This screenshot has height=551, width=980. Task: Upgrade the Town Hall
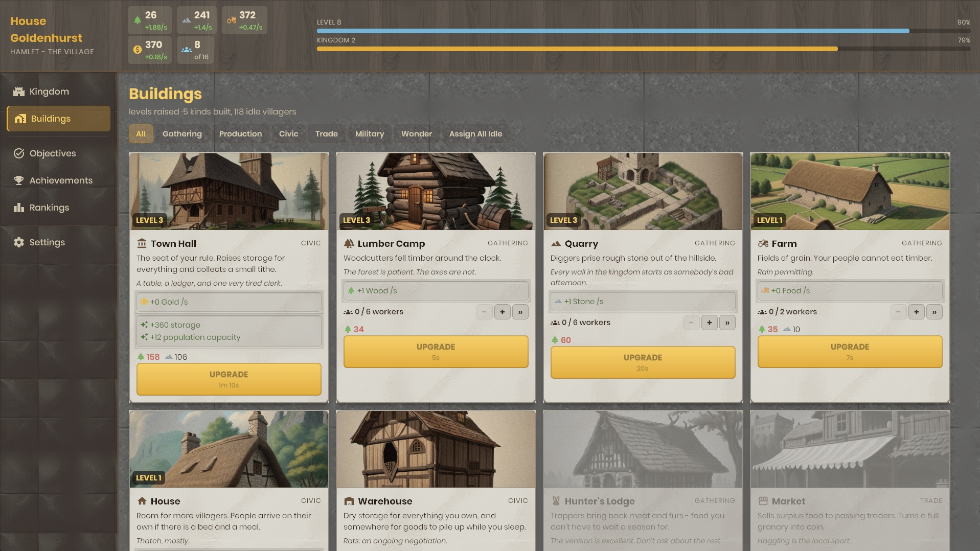[x=229, y=379]
